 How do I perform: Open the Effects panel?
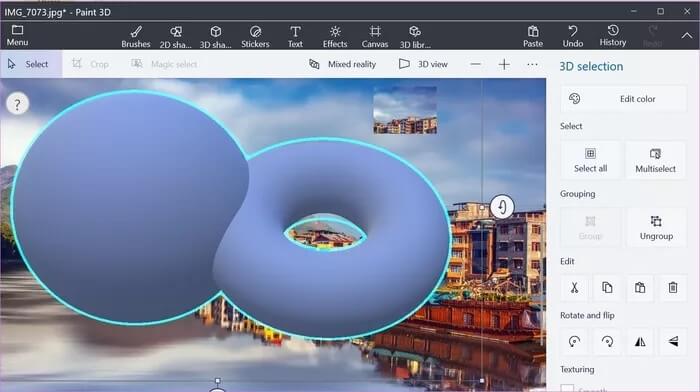tap(335, 37)
